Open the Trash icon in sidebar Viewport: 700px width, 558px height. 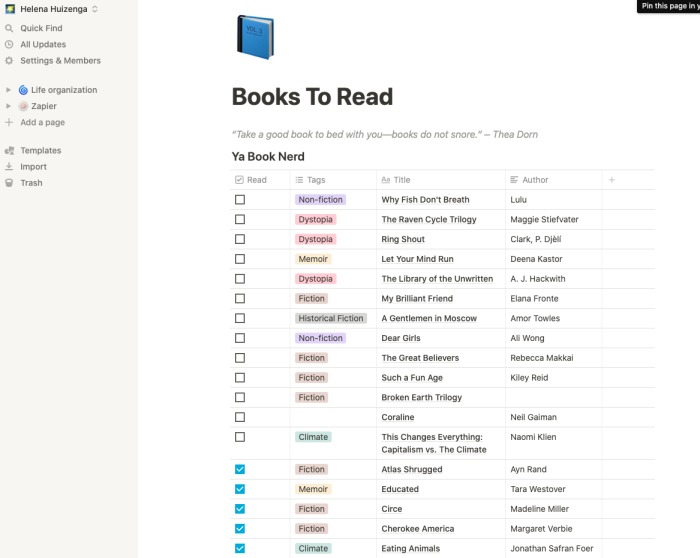tap(9, 183)
